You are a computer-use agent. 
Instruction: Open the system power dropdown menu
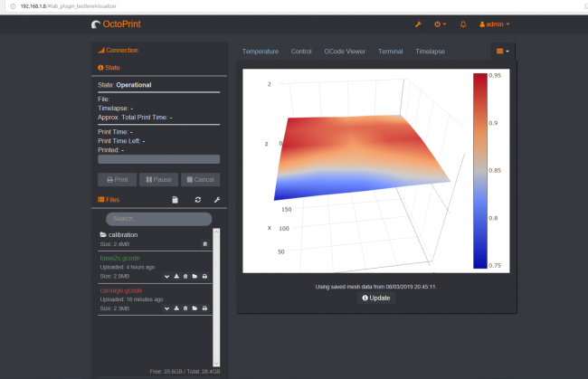441,24
